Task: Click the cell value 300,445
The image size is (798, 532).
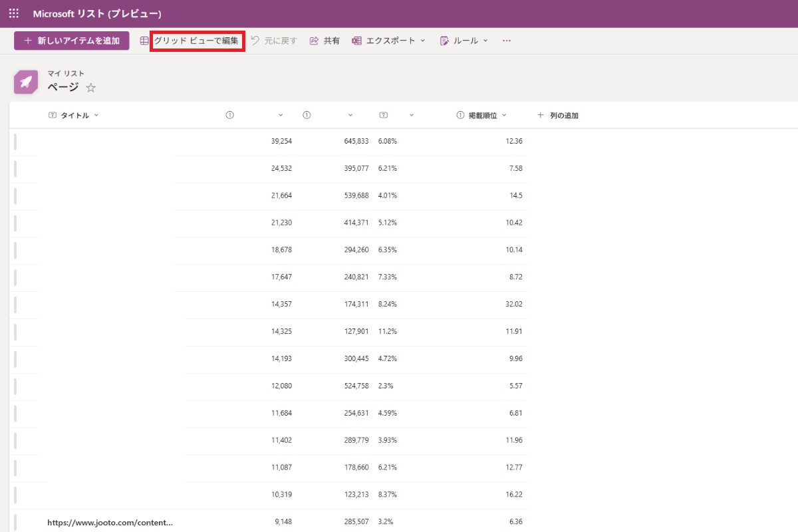Action: [x=356, y=358]
